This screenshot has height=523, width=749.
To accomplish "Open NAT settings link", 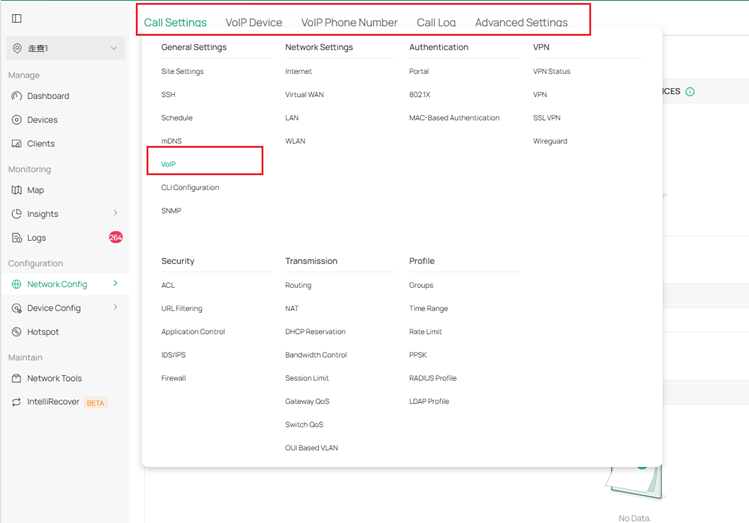I will pos(292,309).
